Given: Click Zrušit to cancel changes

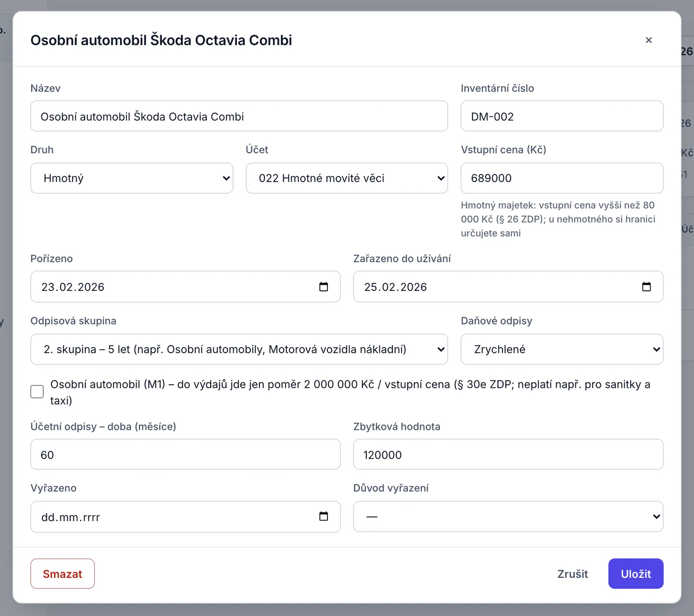Looking at the screenshot, I should point(573,574).
